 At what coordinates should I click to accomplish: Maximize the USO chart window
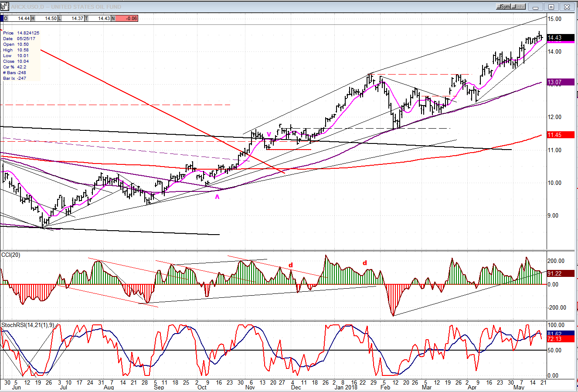[x=551, y=7]
